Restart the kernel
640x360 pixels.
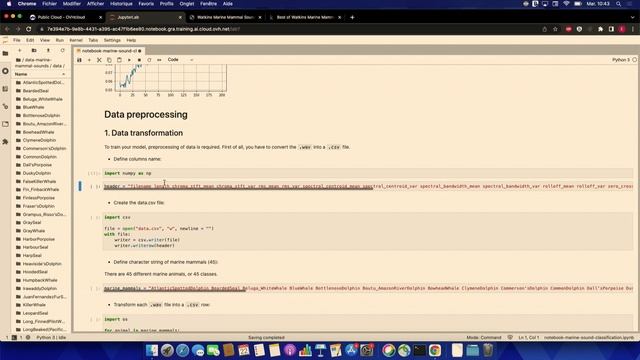coord(149,60)
